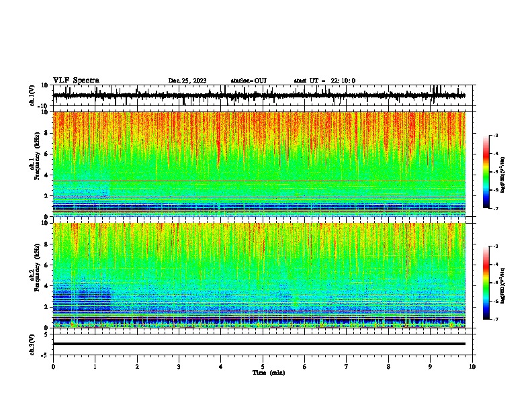Click the "-3" label on the ch.2 colorbar
Screen dimensions: 532x411
coord(495,246)
